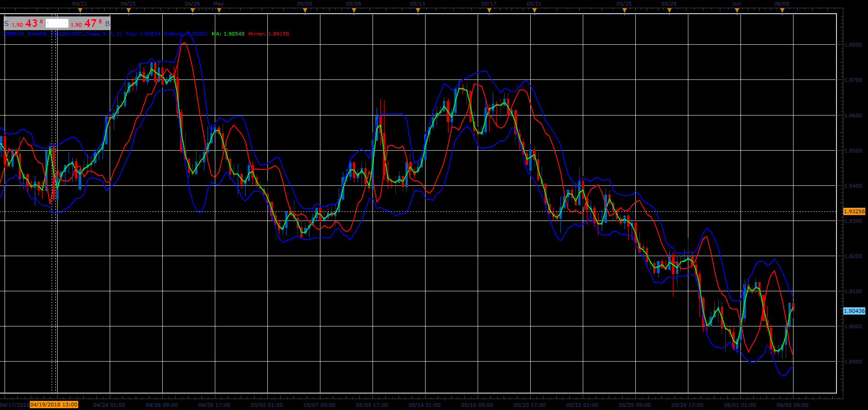This screenshot has width=868, height=410.
Task: Click the MA: 1.90548 indicator value
Action: click(x=228, y=34)
